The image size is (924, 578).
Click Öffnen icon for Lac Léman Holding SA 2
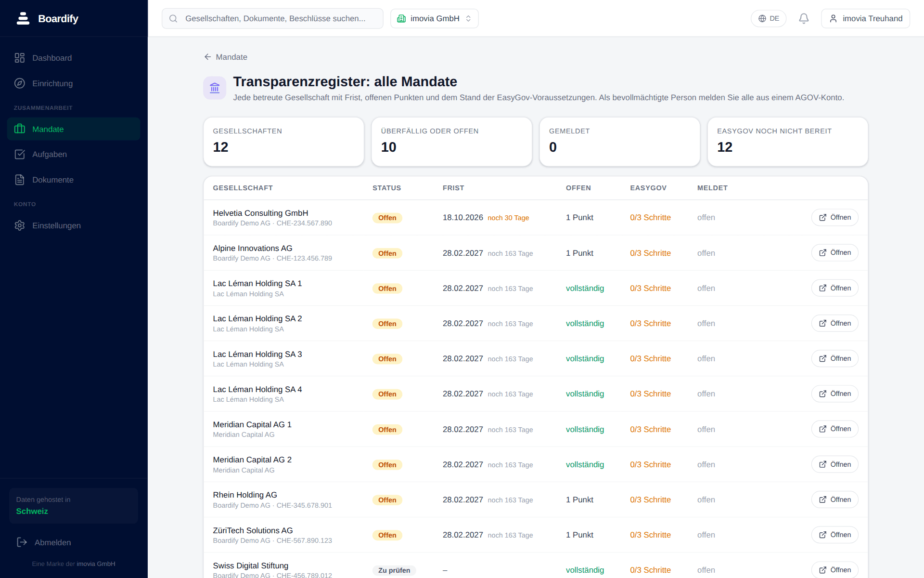coord(823,323)
